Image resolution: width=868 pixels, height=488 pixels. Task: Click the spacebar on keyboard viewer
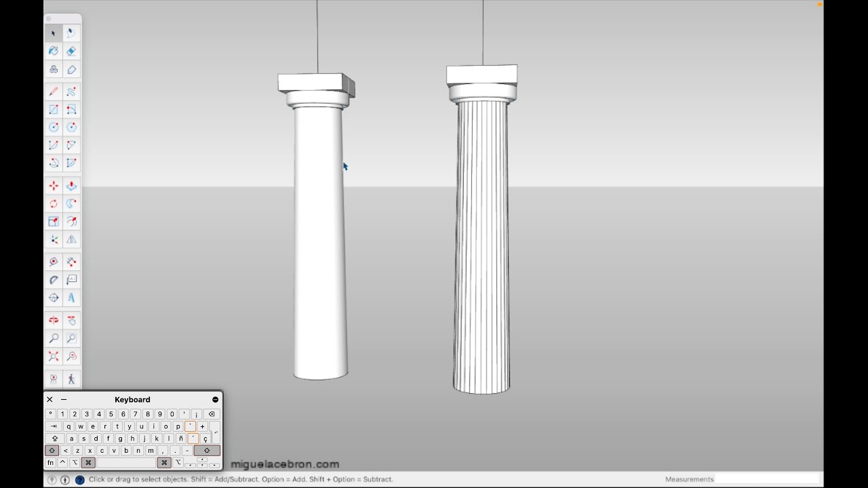126,463
